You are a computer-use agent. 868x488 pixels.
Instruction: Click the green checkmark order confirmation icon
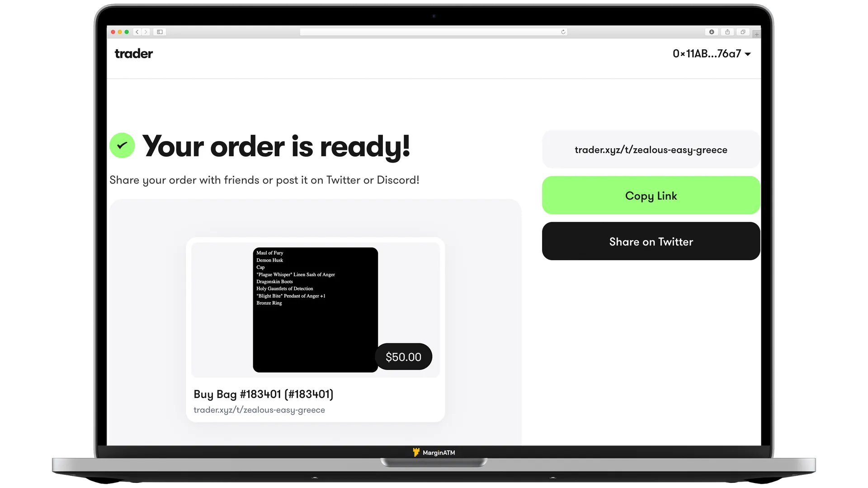pos(122,145)
